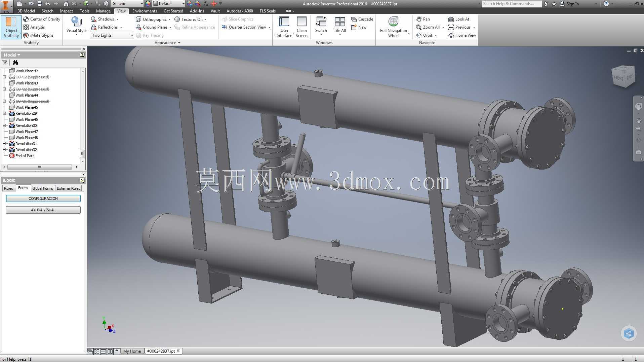
Task: Cascade the open windows
Action: click(x=362, y=19)
